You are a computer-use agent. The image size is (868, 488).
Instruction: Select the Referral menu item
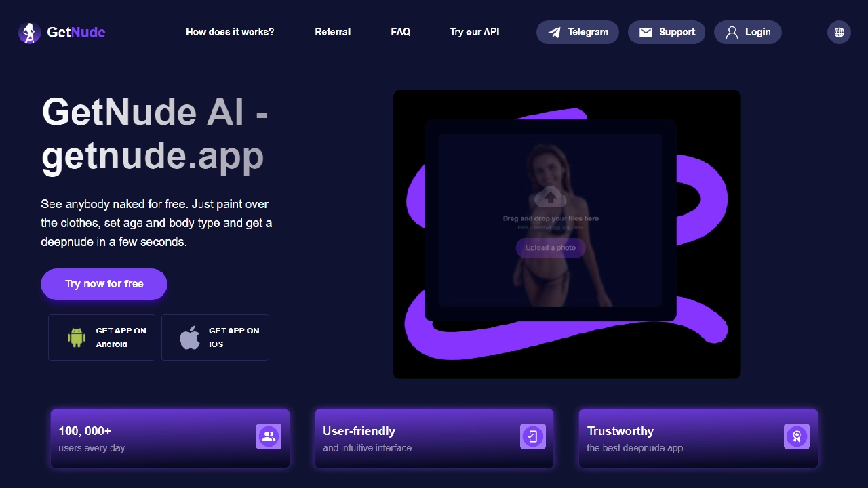[x=332, y=32]
